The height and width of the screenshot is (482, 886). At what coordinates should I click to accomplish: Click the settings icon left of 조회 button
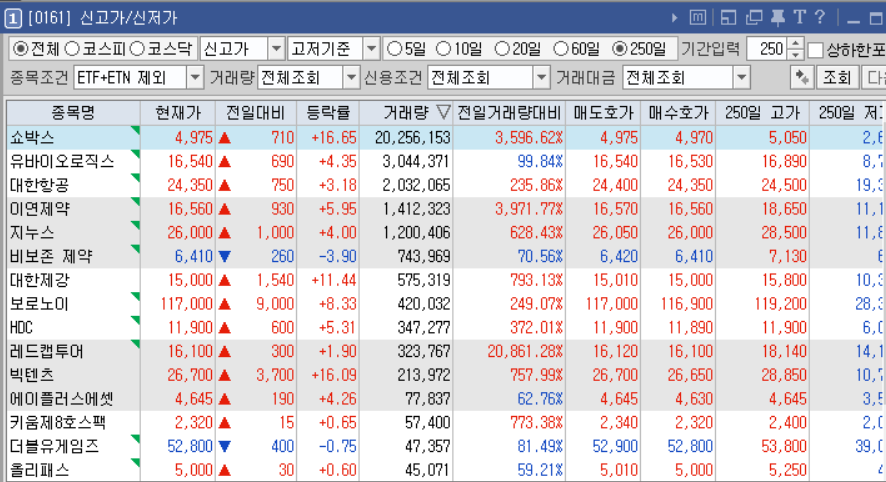click(801, 77)
